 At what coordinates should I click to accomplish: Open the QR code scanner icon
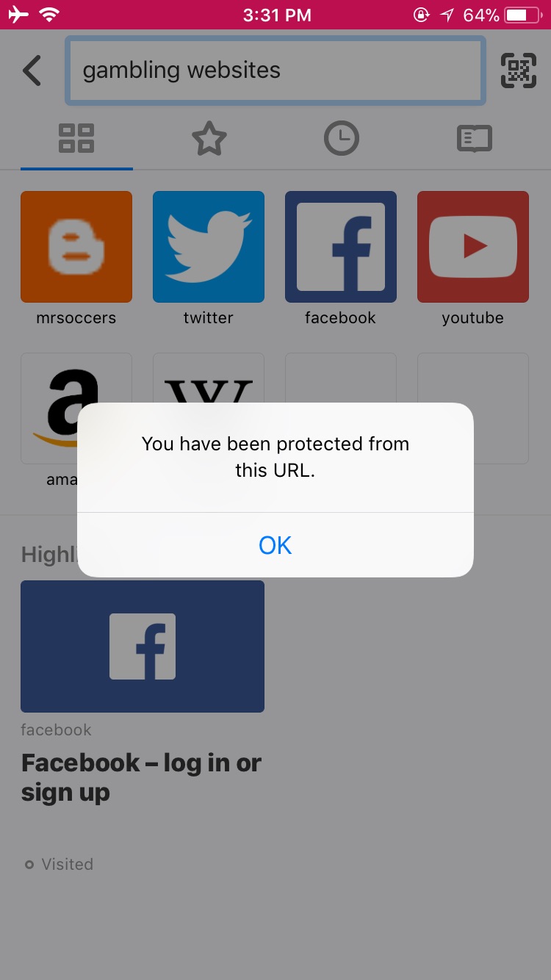click(519, 71)
